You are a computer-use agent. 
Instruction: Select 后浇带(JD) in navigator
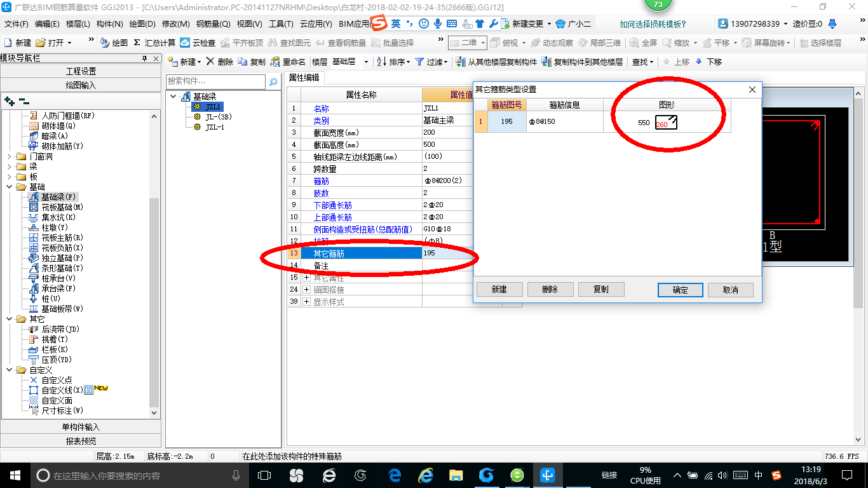60,329
